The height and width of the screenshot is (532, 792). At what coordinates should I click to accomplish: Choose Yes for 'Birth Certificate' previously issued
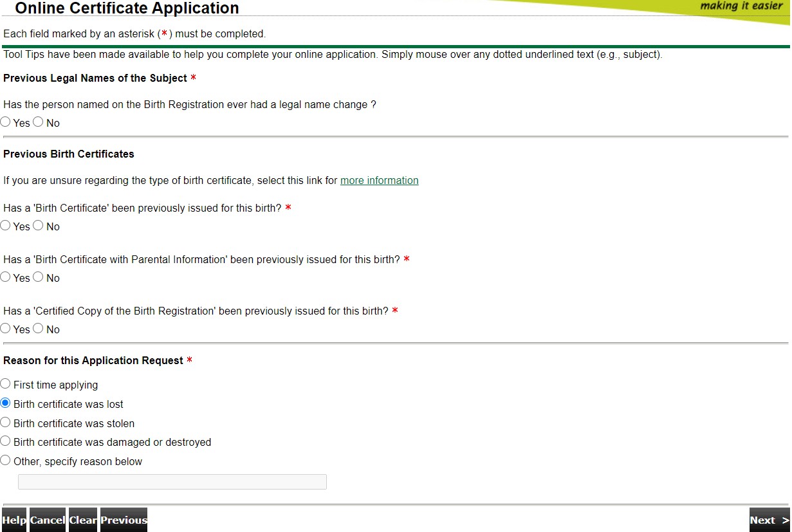pyautogui.click(x=5, y=225)
